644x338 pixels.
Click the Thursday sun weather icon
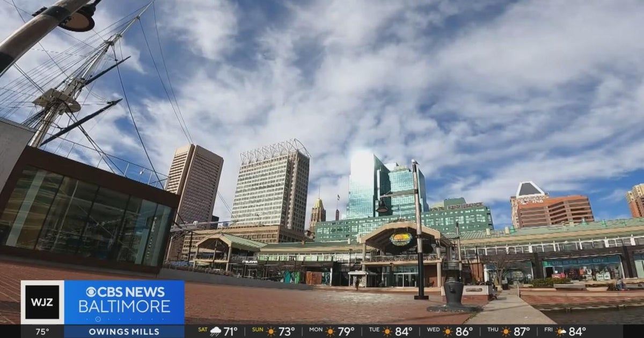pos(506,332)
